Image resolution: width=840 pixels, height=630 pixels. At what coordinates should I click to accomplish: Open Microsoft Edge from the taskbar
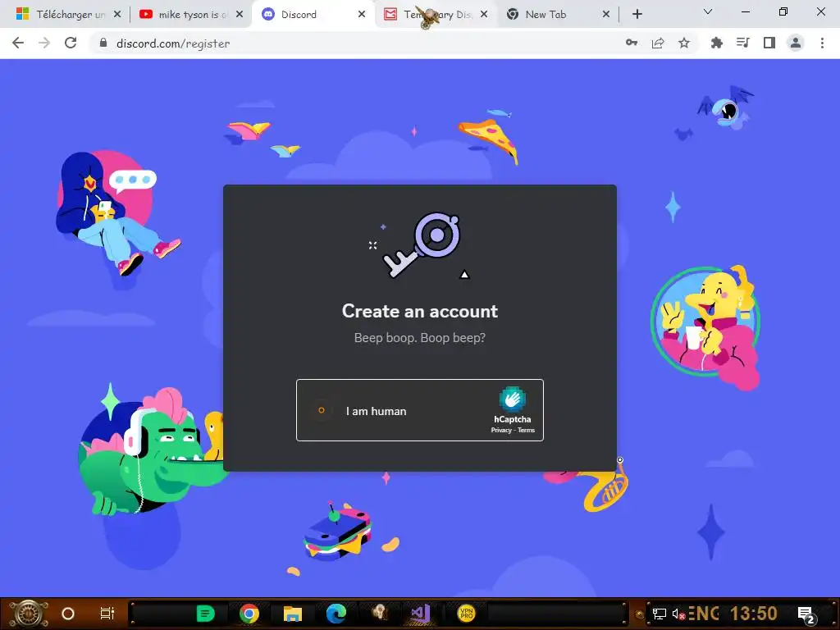coord(336,614)
